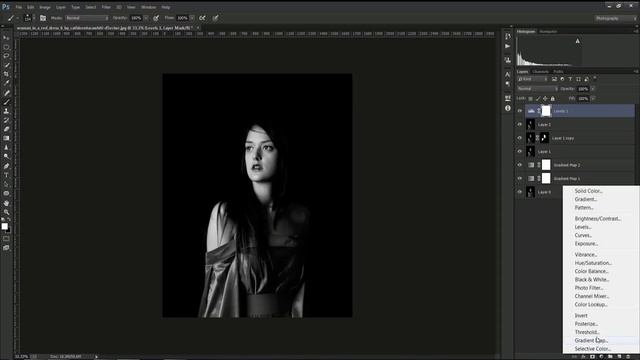
Task: Choose Black & White from the menu
Action: [592, 280]
